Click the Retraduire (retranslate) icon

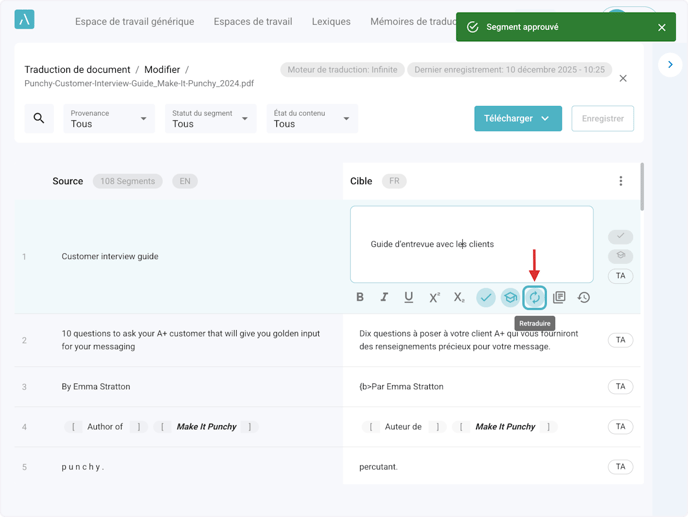[x=535, y=297]
